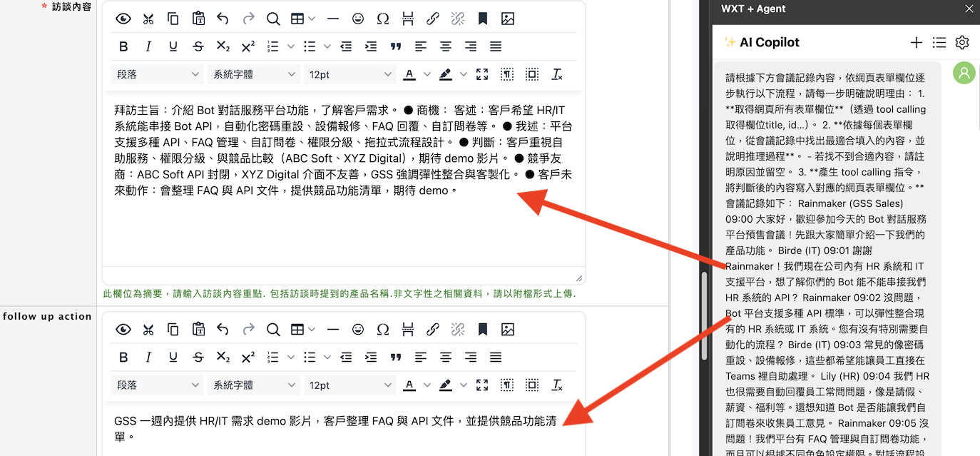
Task: Toggle strikethrough in 訪談內容 editor
Action: (x=198, y=46)
